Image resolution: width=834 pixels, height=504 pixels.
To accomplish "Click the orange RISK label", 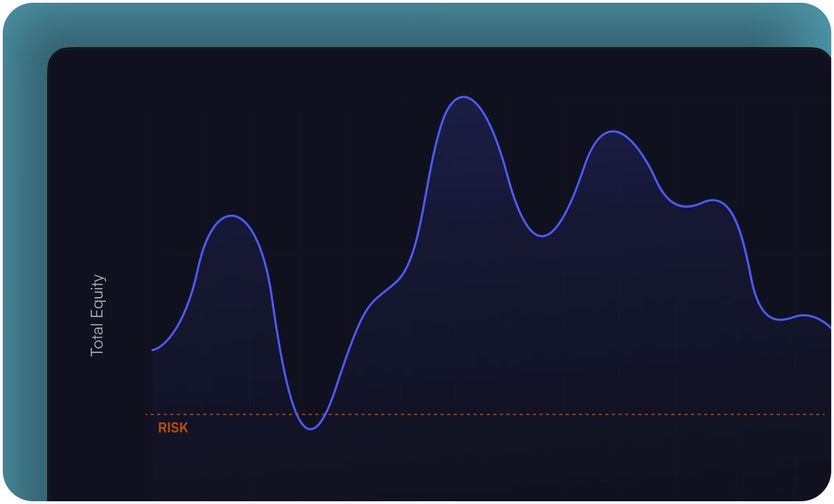I will click(172, 428).
